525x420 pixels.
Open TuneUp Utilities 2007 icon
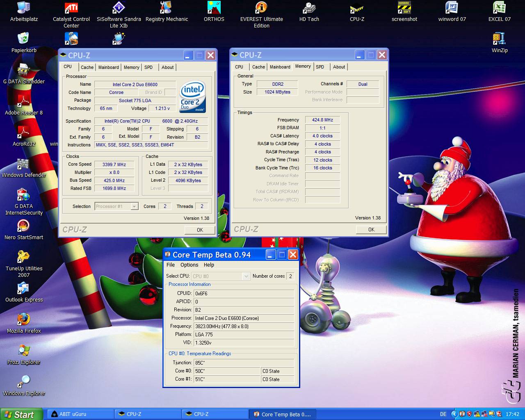click(24, 264)
